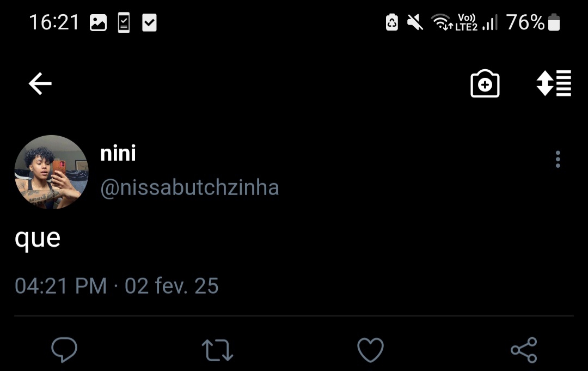Tap the checkmark notification icon in status bar
The image size is (588, 371).
coord(149,23)
